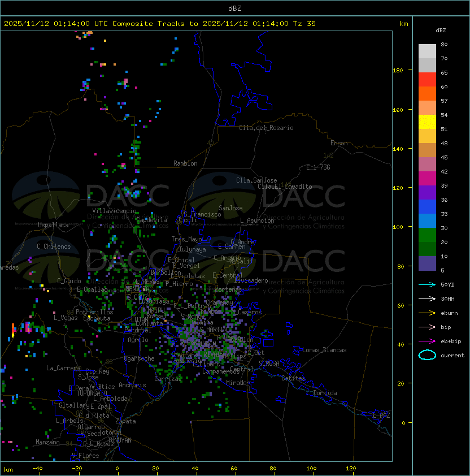Click the white 30HM arrow legend symbol

click(427, 298)
